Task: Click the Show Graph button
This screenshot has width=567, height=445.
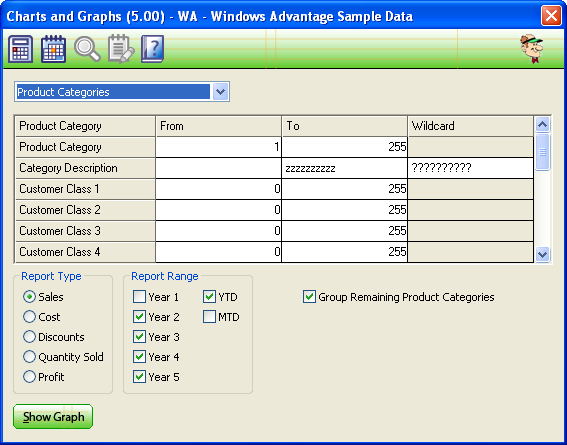Action: pos(53,416)
